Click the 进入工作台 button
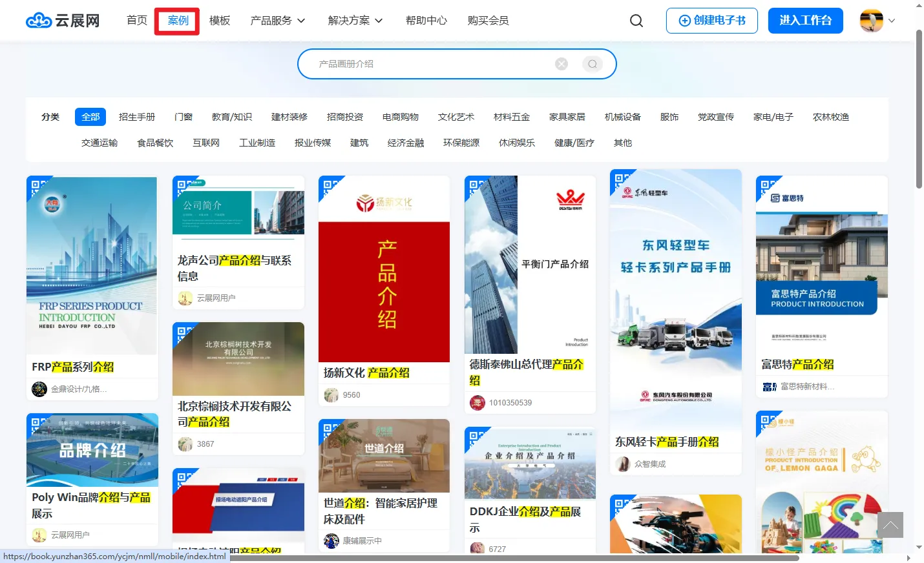 tap(806, 21)
